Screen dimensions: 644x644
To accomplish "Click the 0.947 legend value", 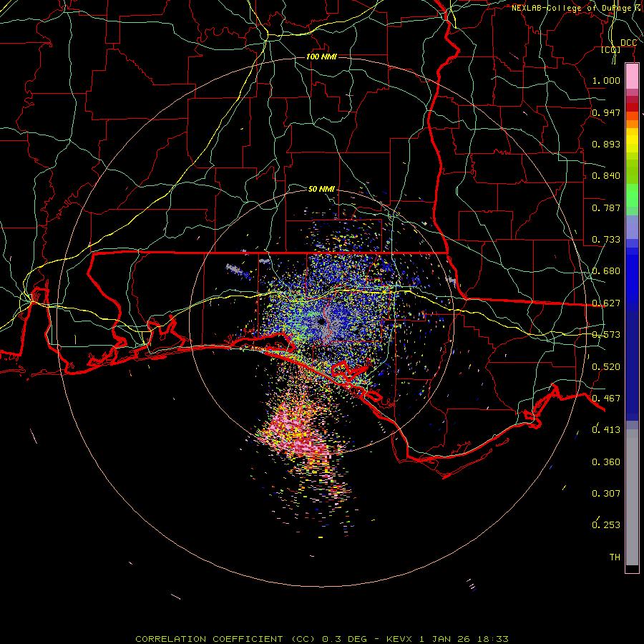I will click(x=606, y=112).
